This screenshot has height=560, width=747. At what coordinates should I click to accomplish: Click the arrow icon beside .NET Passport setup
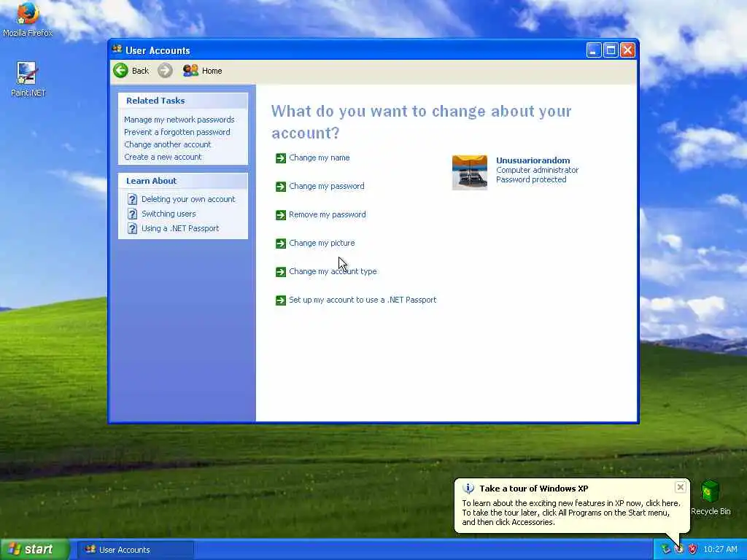point(281,300)
